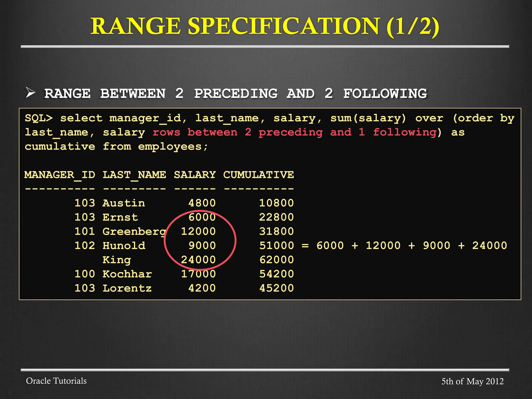Click the Lorentz last name entry
This screenshot has height=399, width=532.
click(x=127, y=288)
